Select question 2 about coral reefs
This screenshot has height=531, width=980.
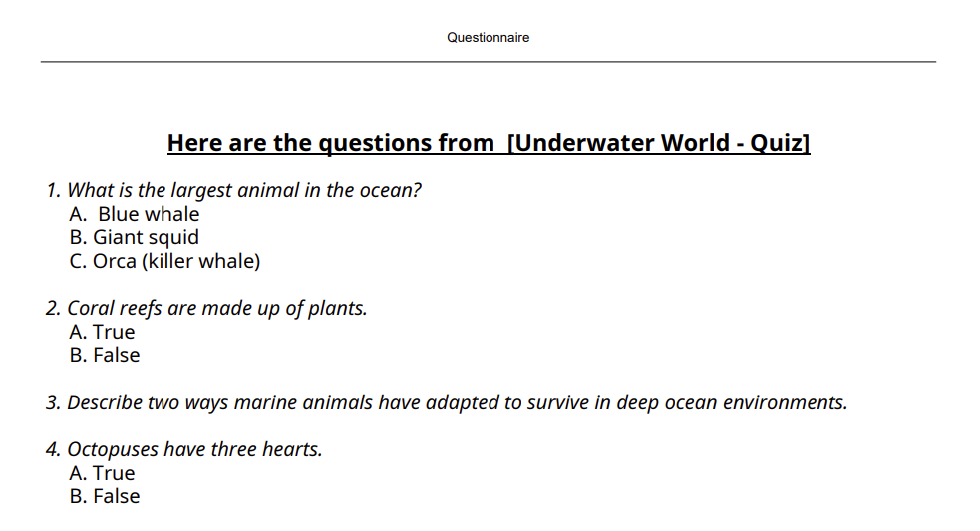click(x=206, y=308)
